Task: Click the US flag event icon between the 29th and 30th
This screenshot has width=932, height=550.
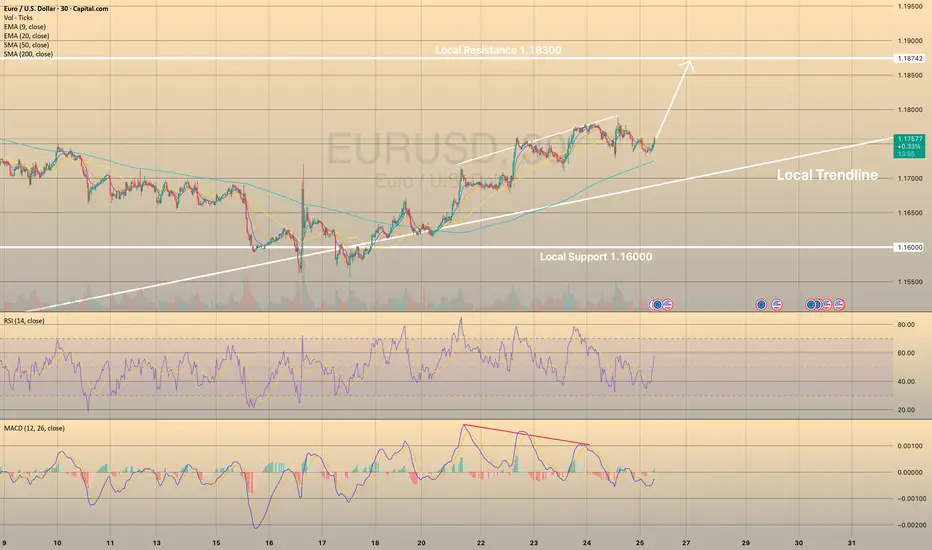Action: click(776, 304)
